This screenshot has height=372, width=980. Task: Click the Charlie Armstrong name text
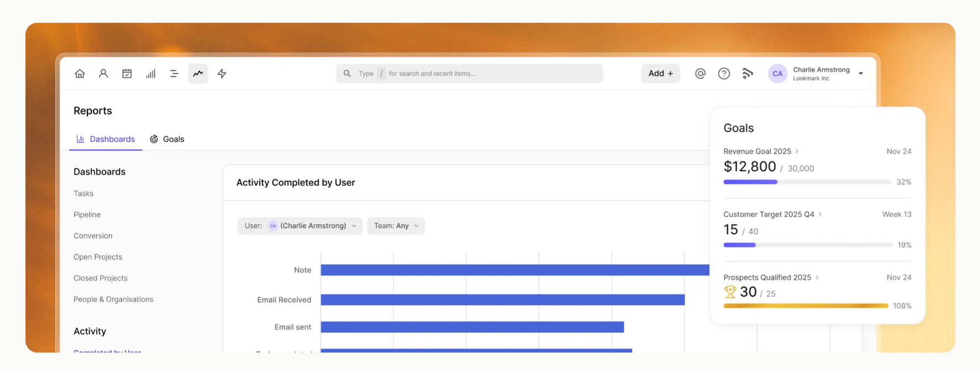click(821, 70)
